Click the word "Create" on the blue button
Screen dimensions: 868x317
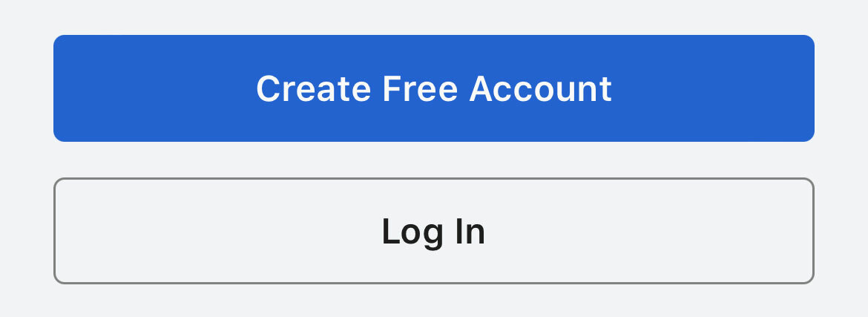pyautogui.click(x=313, y=88)
